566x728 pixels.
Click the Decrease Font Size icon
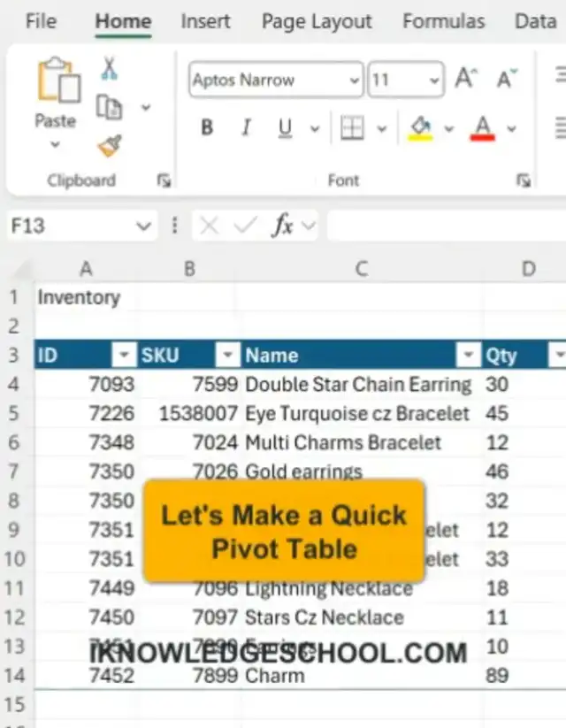pyautogui.click(x=507, y=80)
